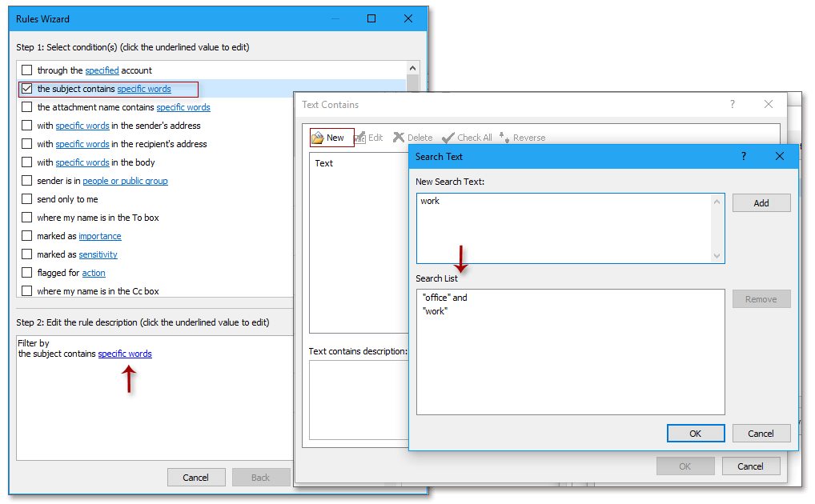This screenshot has height=504, width=815.
Task: Click conditions list scroll up arrow
Action: pos(412,68)
